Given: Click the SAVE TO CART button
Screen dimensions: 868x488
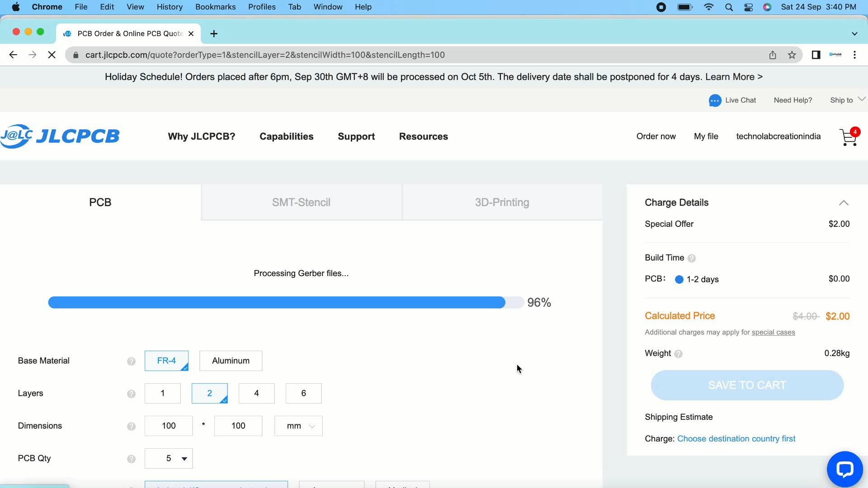Looking at the screenshot, I should 747,385.
